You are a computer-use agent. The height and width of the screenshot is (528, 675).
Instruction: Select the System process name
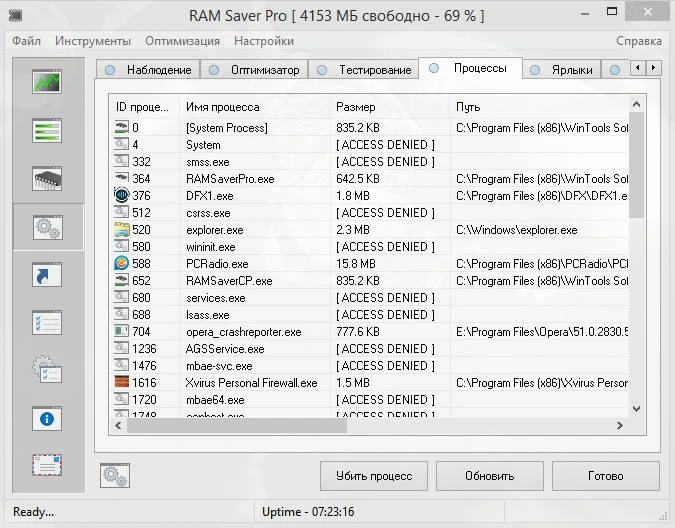(203, 145)
